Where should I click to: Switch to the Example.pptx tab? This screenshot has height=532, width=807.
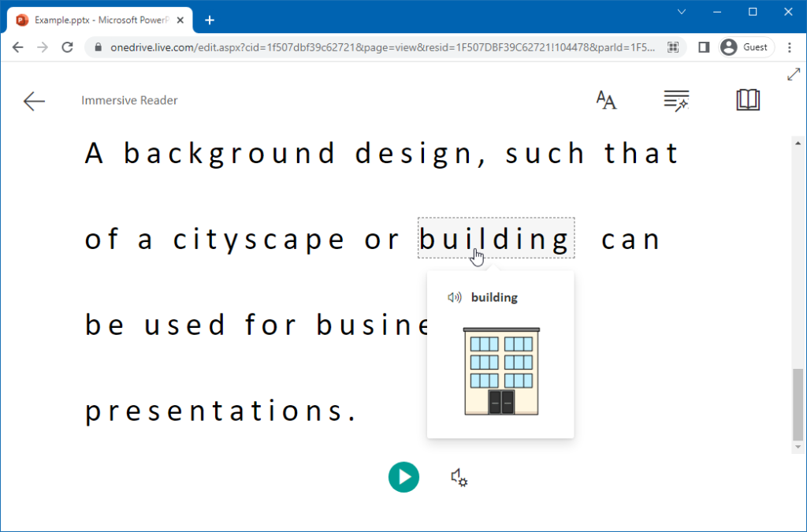(95, 20)
